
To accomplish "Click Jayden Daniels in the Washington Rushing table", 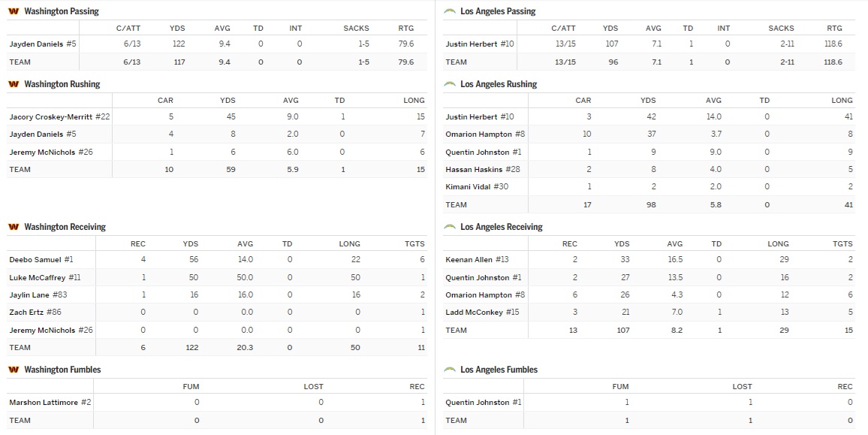I will pos(35,134).
